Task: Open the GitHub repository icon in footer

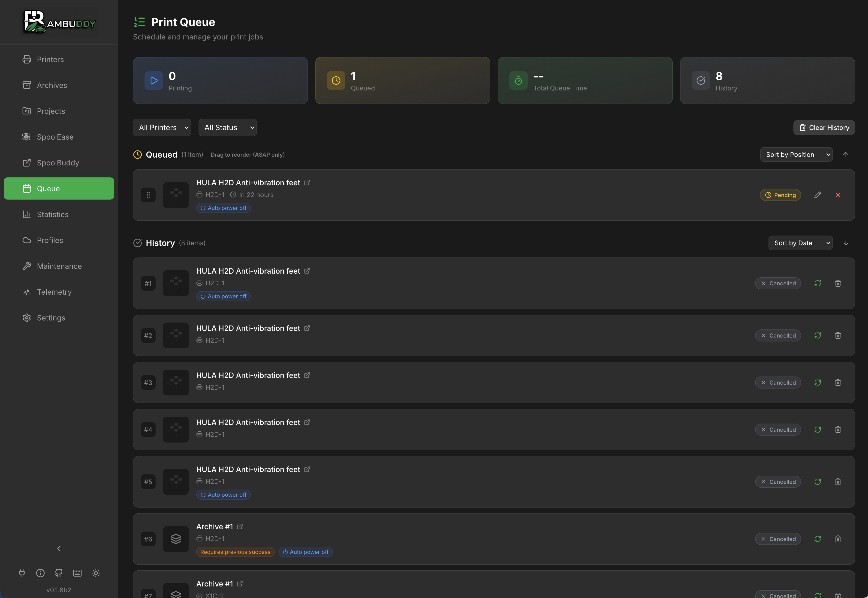Action: 58,573
